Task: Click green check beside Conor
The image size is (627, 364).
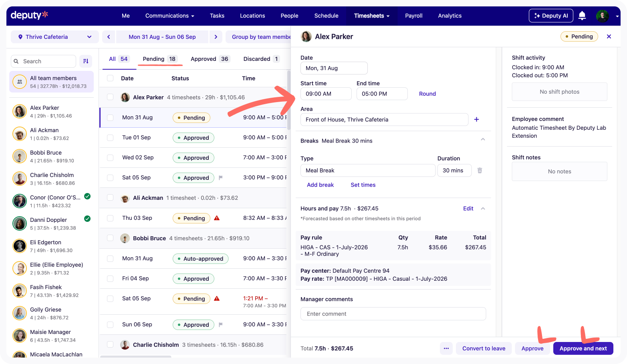Action: coord(87,196)
